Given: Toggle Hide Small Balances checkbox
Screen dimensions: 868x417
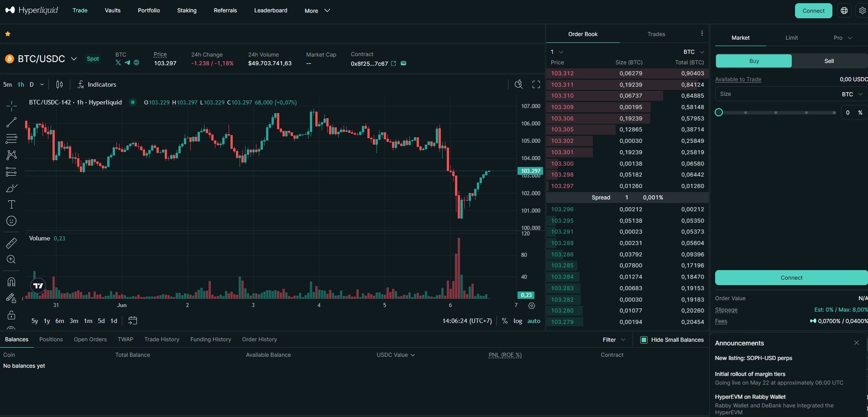Looking at the screenshot, I should pos(644,340).
